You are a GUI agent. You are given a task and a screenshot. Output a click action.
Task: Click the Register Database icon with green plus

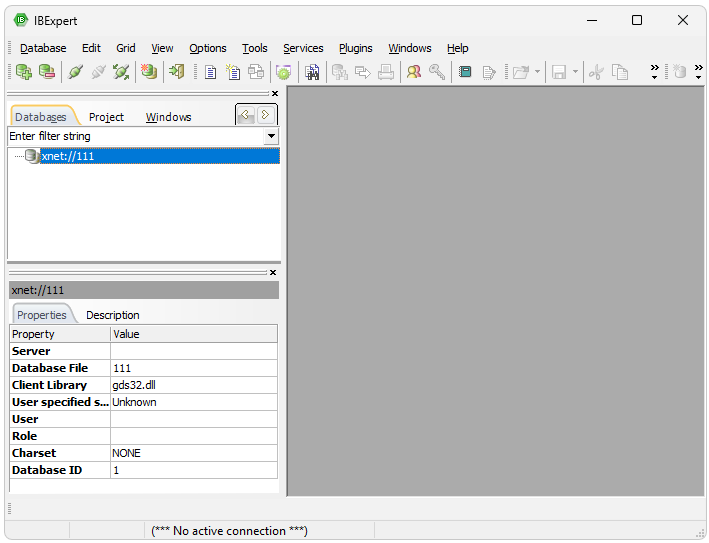(x=24, y=72)
